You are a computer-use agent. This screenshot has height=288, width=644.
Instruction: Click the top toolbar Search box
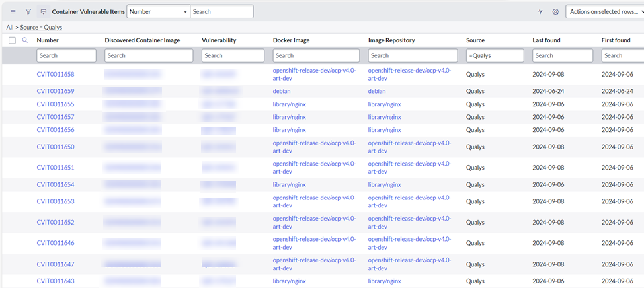(x=221, y=12)
